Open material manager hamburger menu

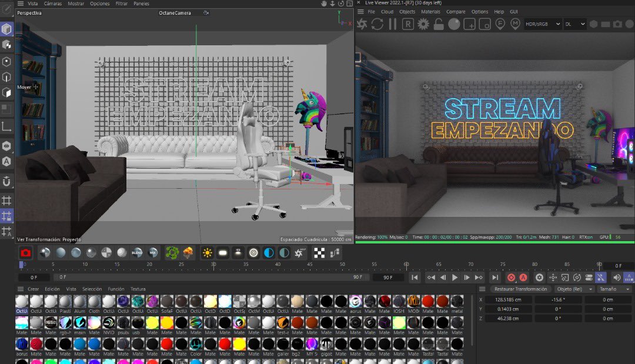(20, 289)
